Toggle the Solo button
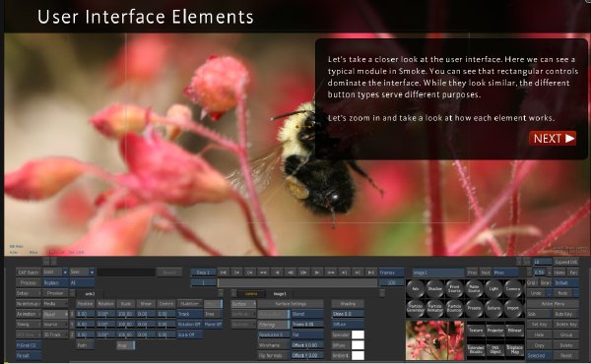 click(x=539, y=314)
